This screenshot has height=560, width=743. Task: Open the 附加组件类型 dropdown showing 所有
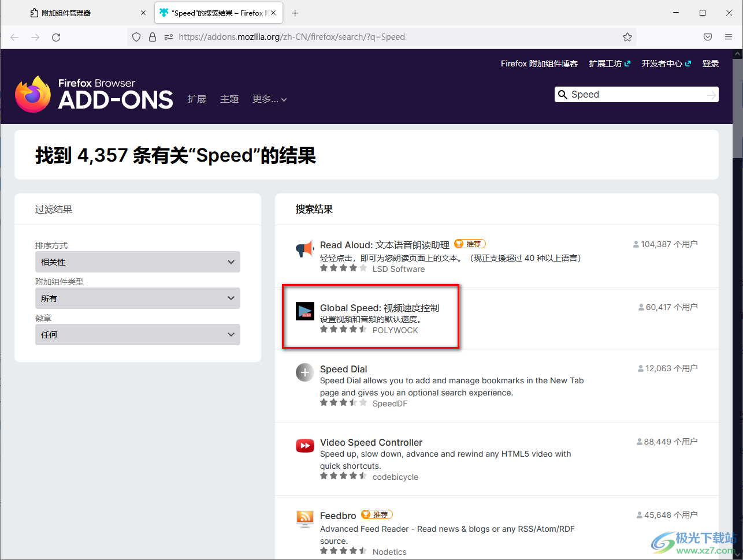coord(138,298)
